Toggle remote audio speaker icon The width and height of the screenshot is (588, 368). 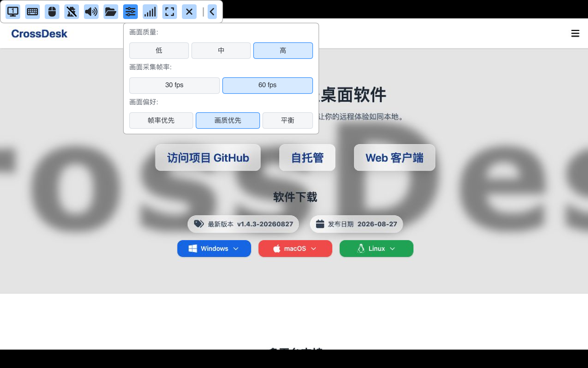91,12
